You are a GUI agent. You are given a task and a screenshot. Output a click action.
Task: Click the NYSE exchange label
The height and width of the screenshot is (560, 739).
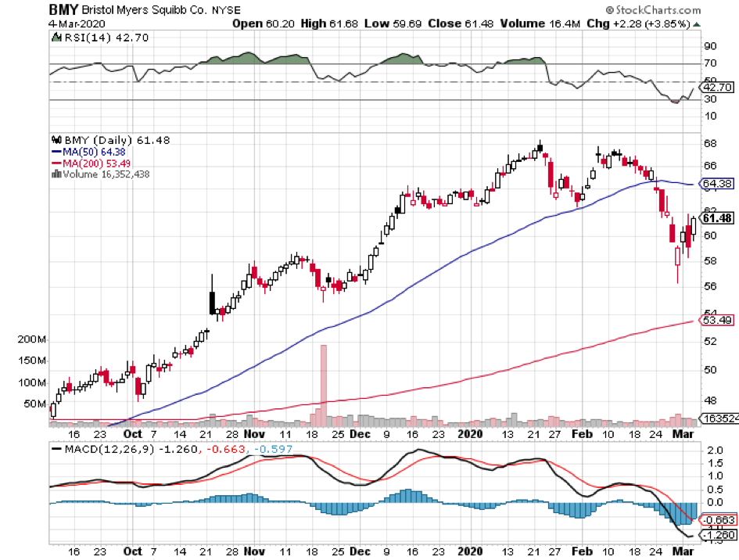[x=226, y=10]
